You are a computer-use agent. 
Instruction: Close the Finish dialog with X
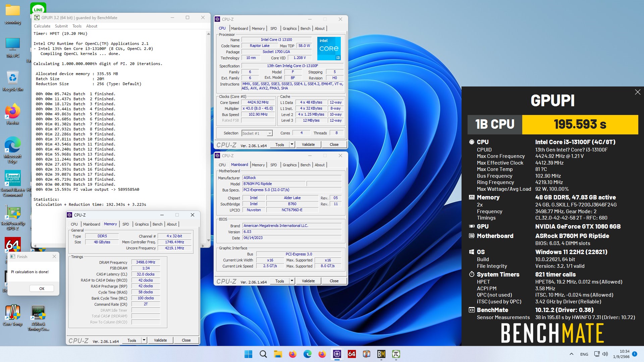[x=54, y=256]
